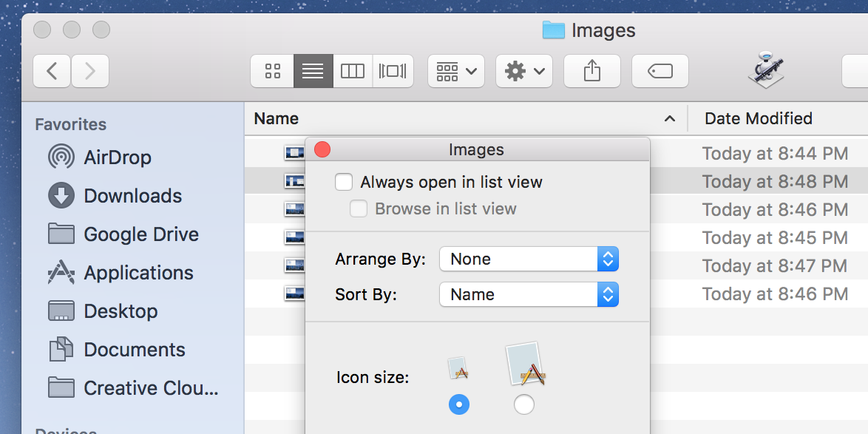Sort by the Name column header
Screen dimensions: 868x434
(x=277, y=118)
